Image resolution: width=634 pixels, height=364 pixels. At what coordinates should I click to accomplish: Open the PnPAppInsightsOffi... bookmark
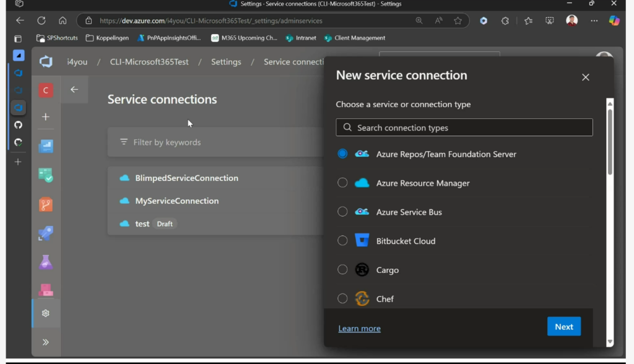click(169, 38)
